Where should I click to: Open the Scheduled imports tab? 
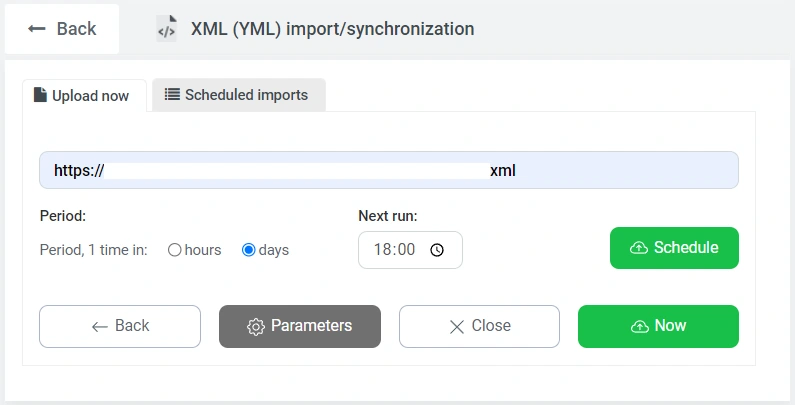click(238, 95)
